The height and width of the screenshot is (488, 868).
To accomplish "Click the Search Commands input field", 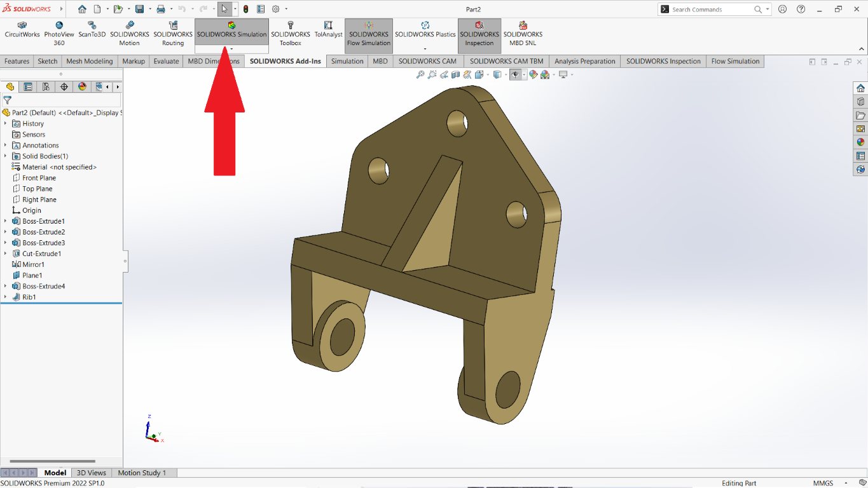I will (711, 10).
